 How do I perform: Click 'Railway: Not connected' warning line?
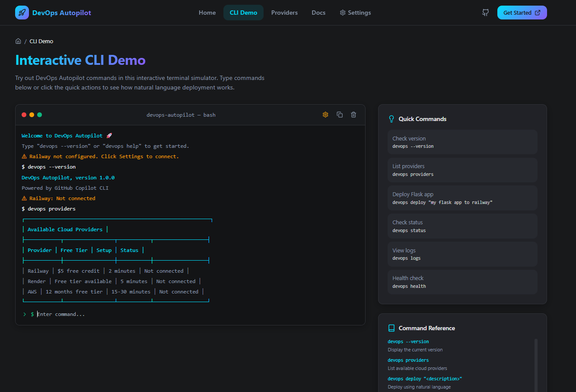point(59,198)
